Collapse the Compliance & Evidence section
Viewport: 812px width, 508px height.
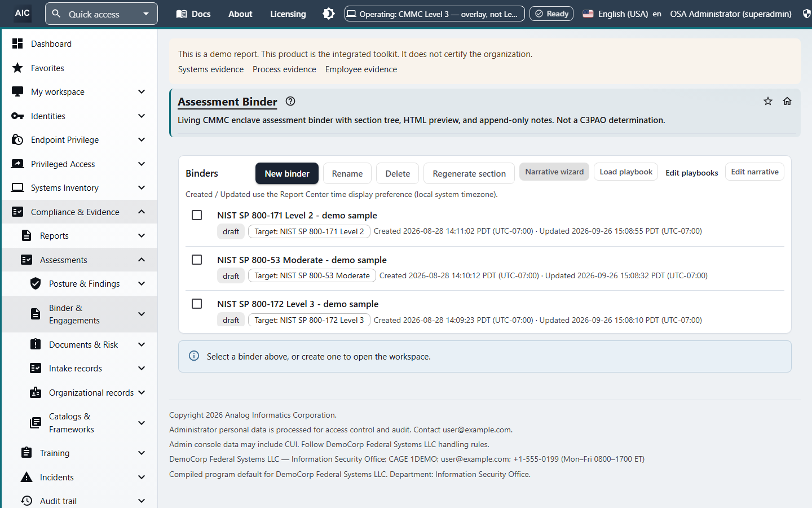pyautogui.click(x=142, y=212)
